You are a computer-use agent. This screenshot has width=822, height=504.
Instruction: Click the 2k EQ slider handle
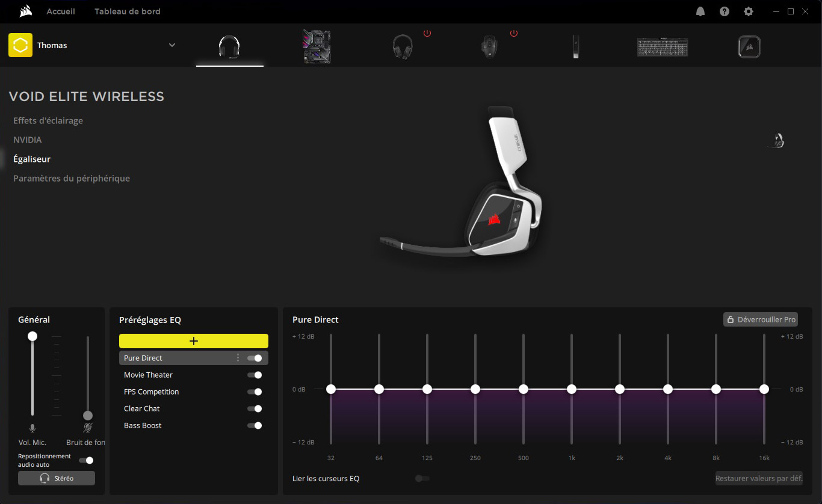[620, 389]
